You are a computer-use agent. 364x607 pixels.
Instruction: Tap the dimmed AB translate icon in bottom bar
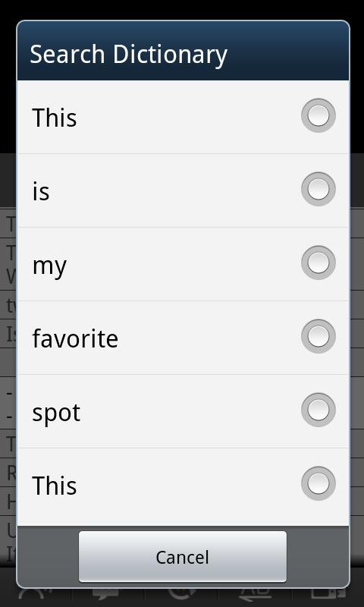click(x=255, y=594)
